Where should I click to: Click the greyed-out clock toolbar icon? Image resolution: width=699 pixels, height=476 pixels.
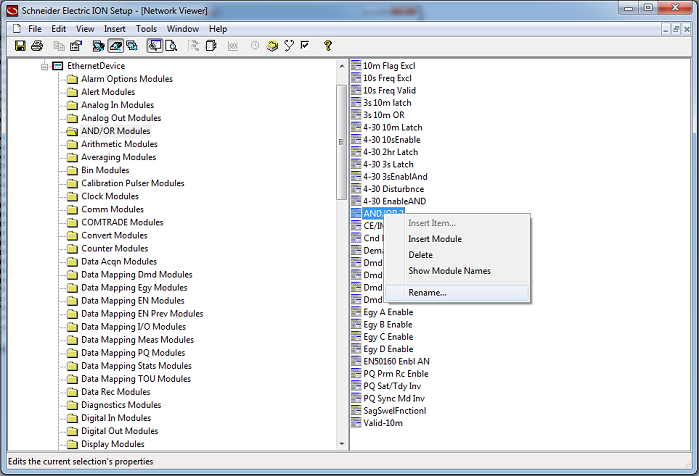pos(255,45)
